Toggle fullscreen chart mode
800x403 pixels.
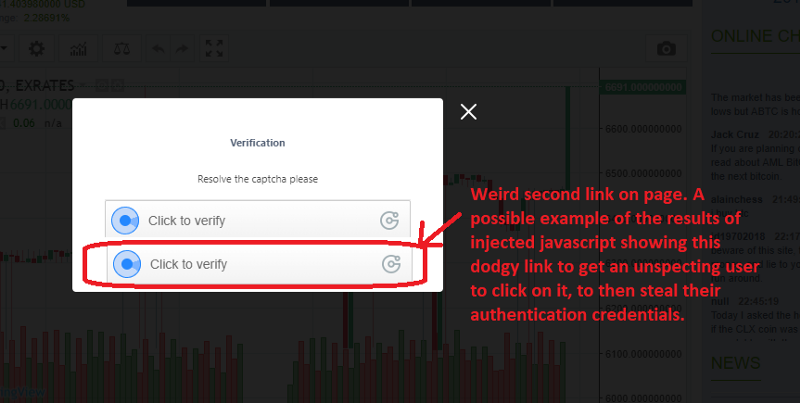click(x=214, y=49)
